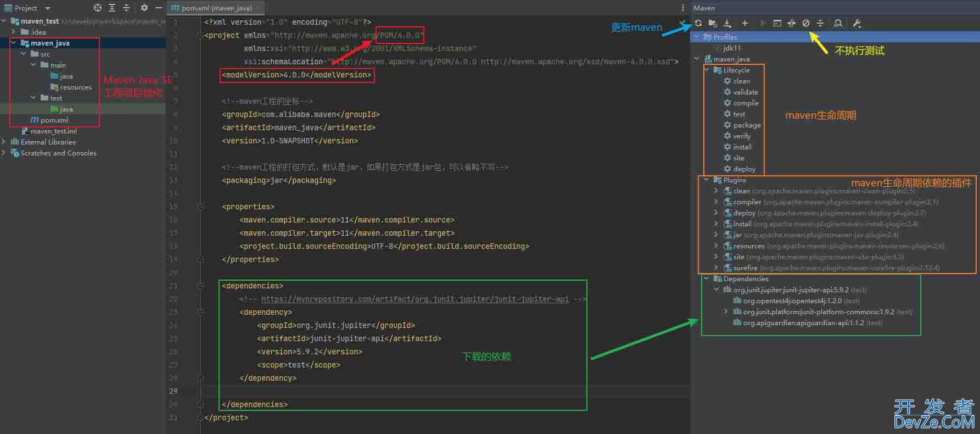Toggle Skip Tests mode icon
The height and width of the screenshot is (434, 980).
[x=806, y=23]
